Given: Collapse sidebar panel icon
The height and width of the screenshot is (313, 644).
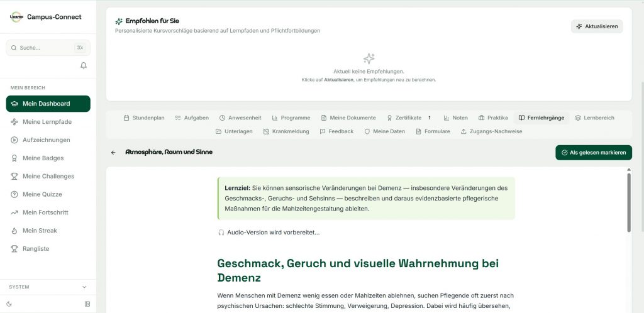Looking at the screenshot, I should click(x=87, y=304).
